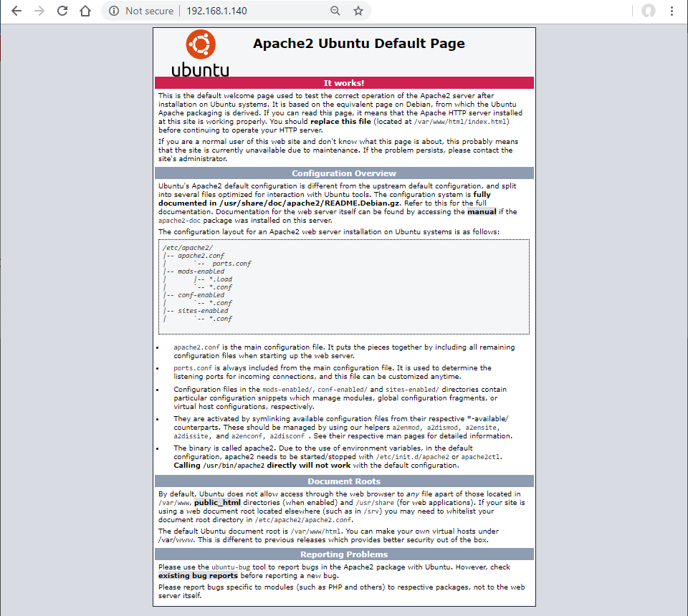Screen dimensions: 688x616
Task: Click sites-enabled in the config tree
Action: pyautogui.click(x=203, y=311)
